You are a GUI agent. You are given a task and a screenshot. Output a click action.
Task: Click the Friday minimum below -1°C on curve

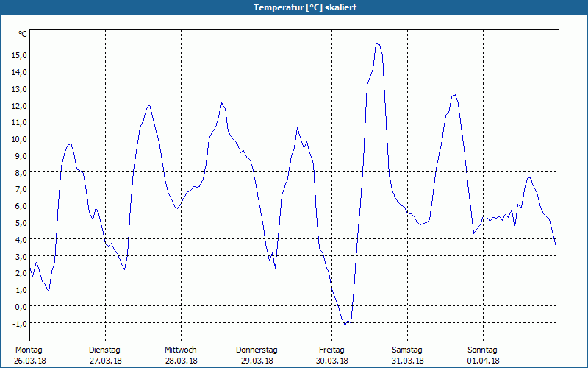(x=345, y=325)
